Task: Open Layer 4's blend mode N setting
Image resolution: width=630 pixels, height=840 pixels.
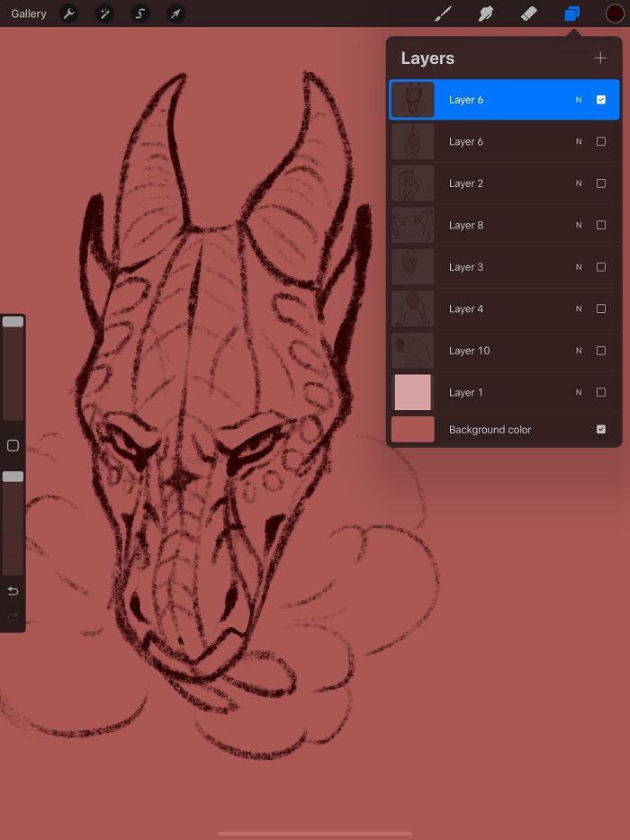Action: [x=579, y=308]
